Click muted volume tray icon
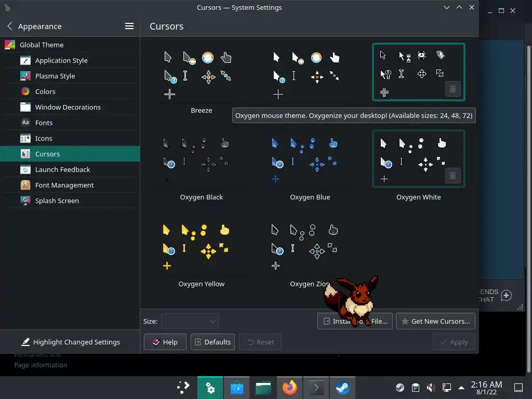Screen dimensions: 532x399 [x=431, y=388]
